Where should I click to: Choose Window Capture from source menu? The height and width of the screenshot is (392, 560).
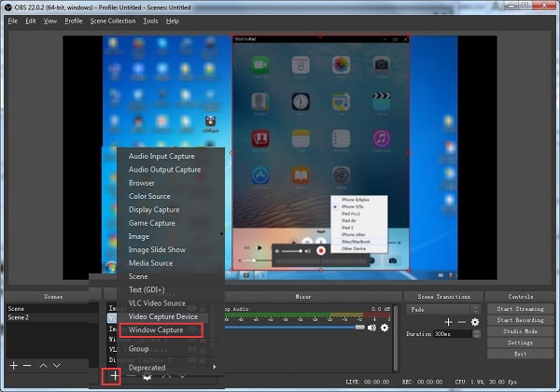(161, 329)
